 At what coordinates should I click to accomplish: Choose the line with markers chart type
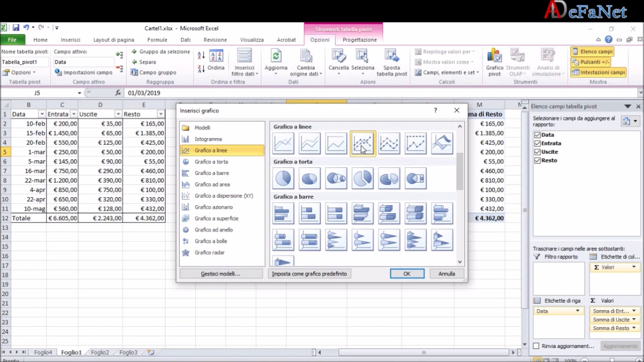363,144
